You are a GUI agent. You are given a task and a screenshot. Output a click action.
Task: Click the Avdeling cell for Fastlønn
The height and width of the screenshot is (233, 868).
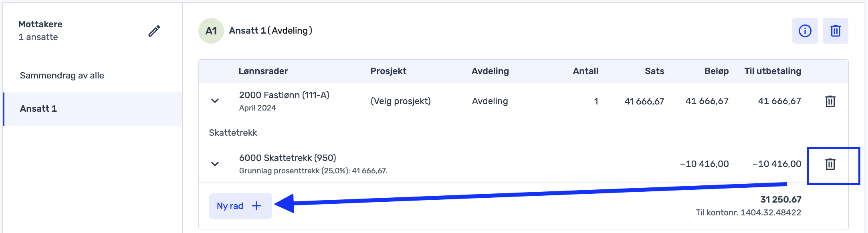click(490, 101)
